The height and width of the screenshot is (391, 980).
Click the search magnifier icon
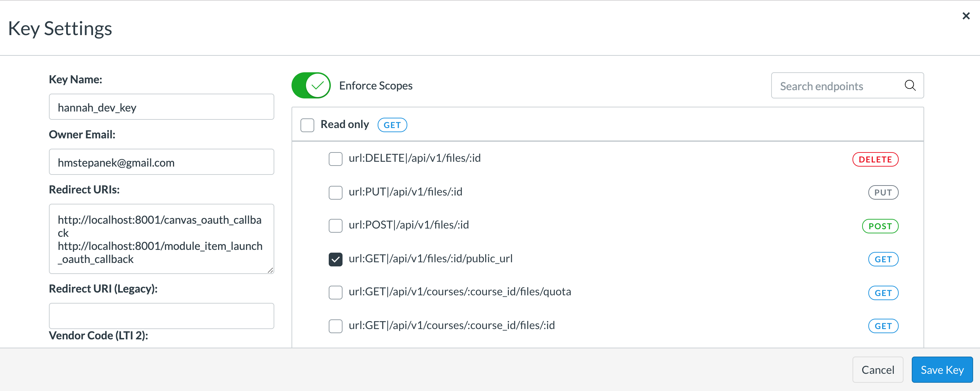tap(910, 85)
